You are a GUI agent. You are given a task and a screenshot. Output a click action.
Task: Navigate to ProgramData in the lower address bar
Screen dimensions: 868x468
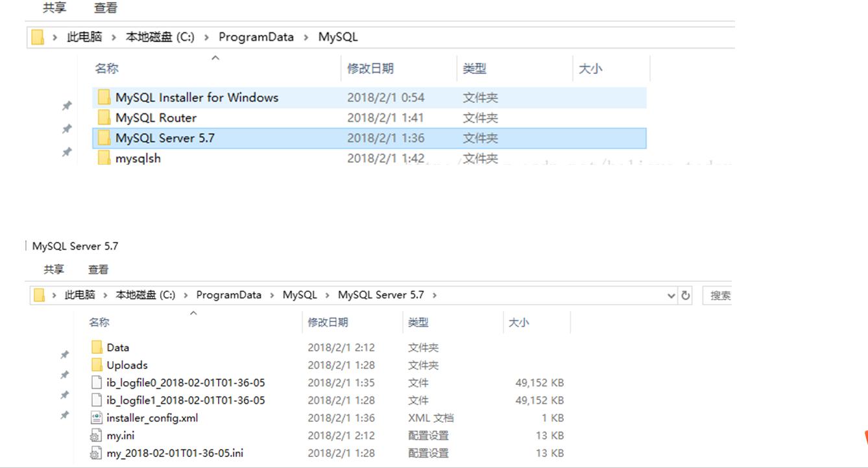click(229, 295)
